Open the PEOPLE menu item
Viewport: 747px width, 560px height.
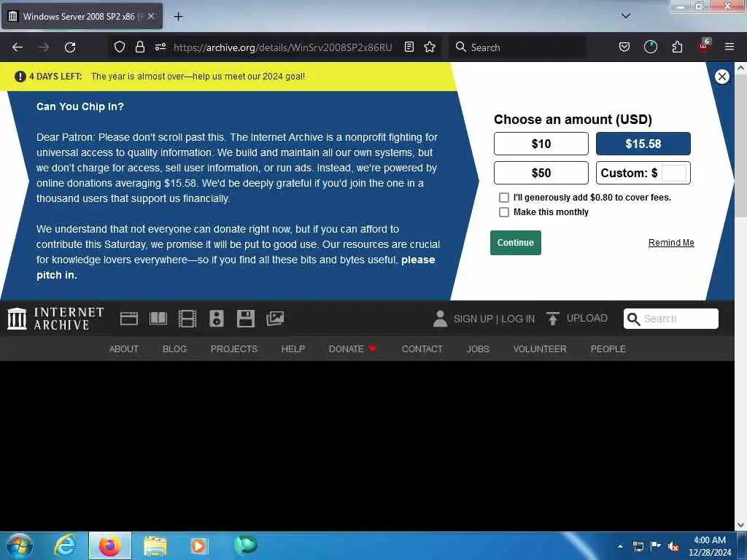(x=608, y=349)
